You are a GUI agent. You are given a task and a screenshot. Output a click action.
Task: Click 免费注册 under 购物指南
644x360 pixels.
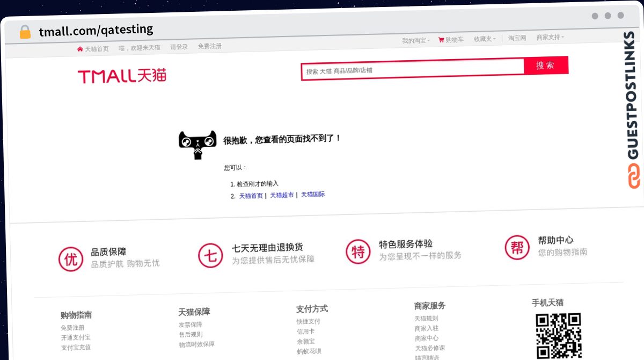[x=72, y=328]
